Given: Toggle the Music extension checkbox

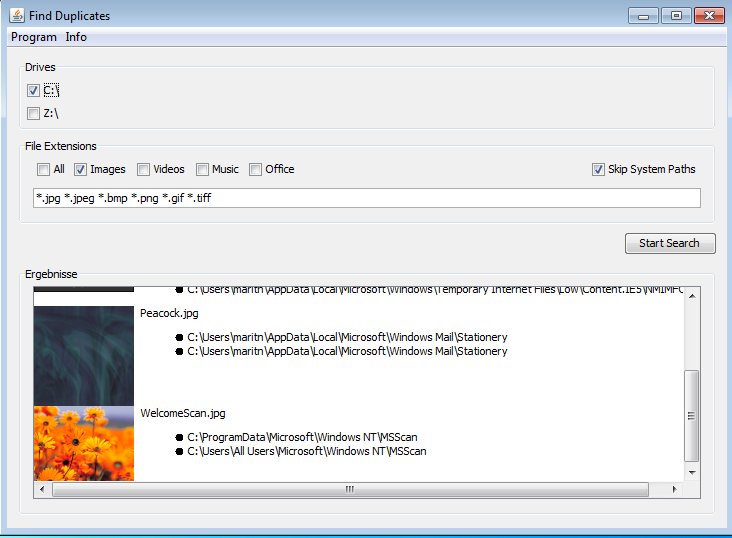Looking at the screenshot, I should (203, 169).
